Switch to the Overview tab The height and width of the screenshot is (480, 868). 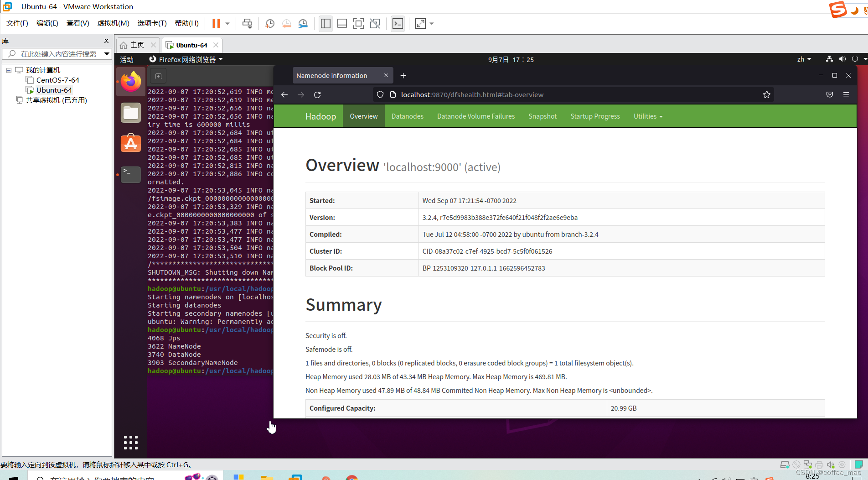(x=364, y=116)
